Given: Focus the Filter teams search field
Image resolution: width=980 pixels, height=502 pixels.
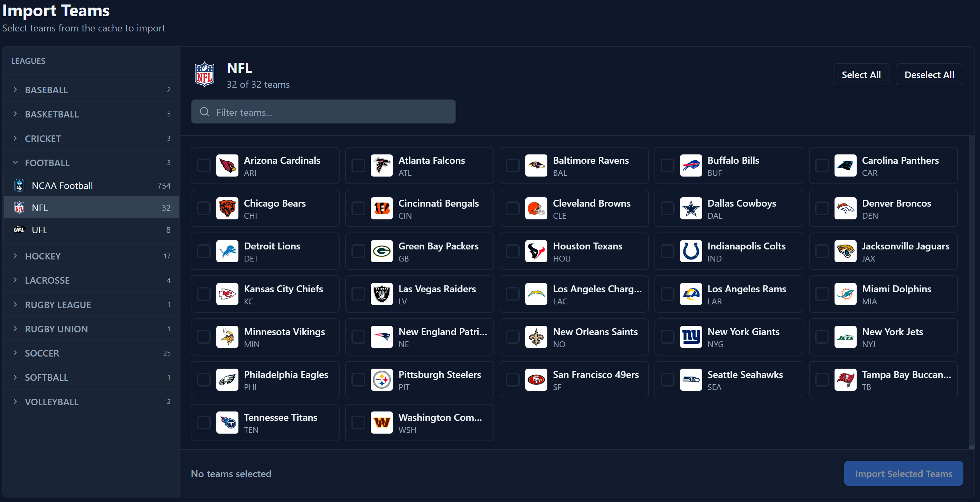Looking at the screenshot, I should point(323,112).
